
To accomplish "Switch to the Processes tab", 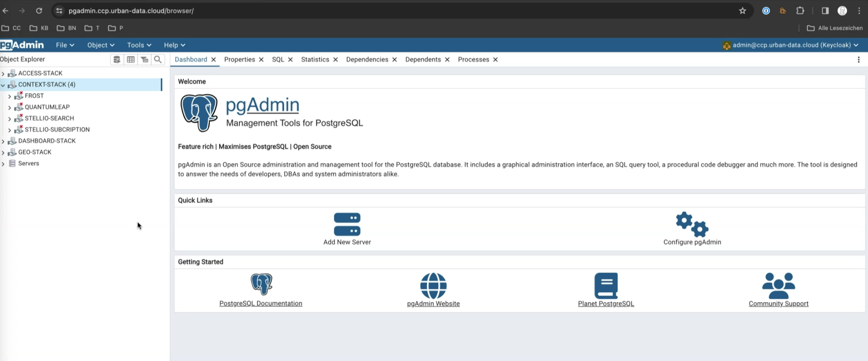I will 474,60.
